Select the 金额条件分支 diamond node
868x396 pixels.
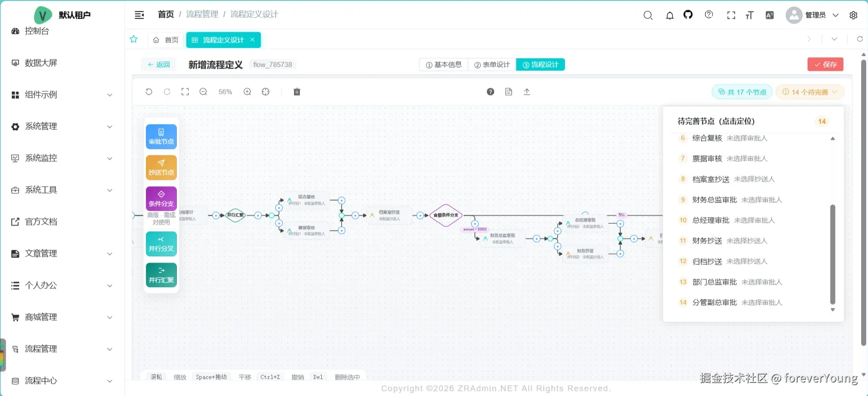click(446, 215)
